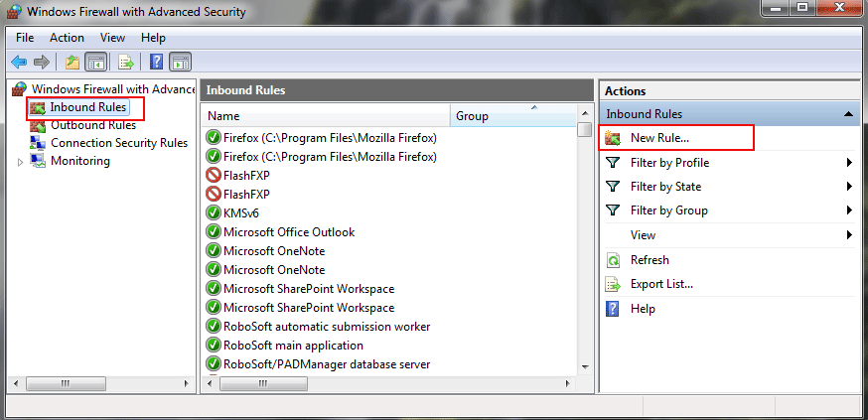Click the Up One Level folder icon

pyautogui.click(x=72, y=62)
